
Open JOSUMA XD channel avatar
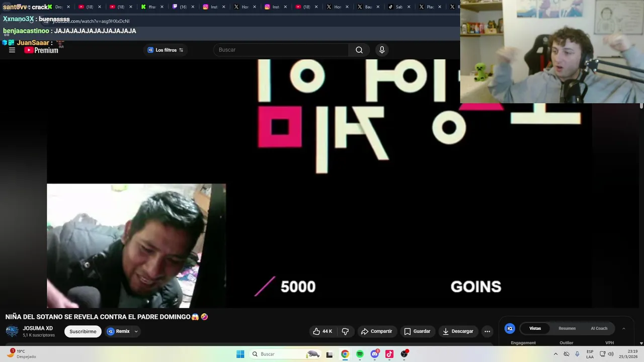(12, 331)
